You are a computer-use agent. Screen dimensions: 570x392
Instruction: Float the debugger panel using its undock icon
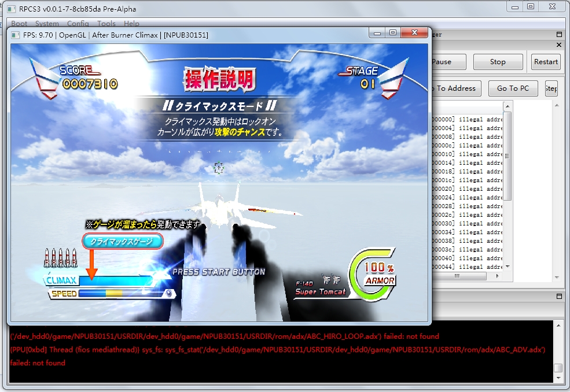[x=559, y=35]
